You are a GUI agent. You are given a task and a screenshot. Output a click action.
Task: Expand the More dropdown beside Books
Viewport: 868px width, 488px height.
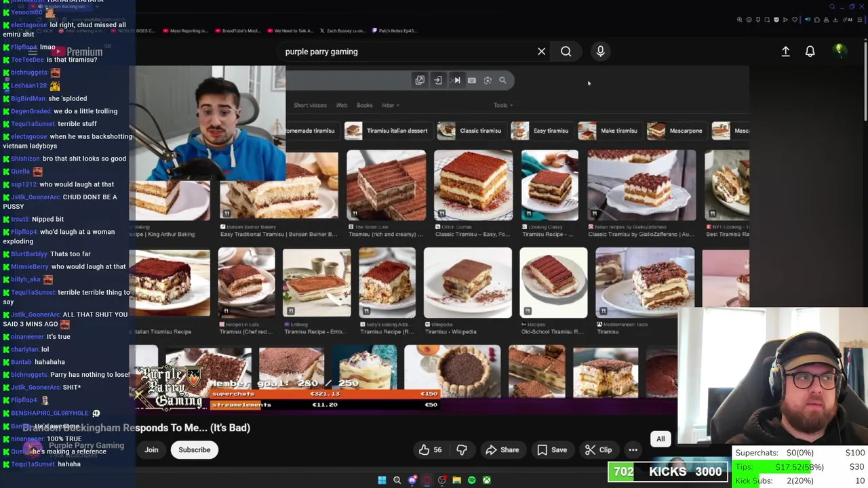391,105
